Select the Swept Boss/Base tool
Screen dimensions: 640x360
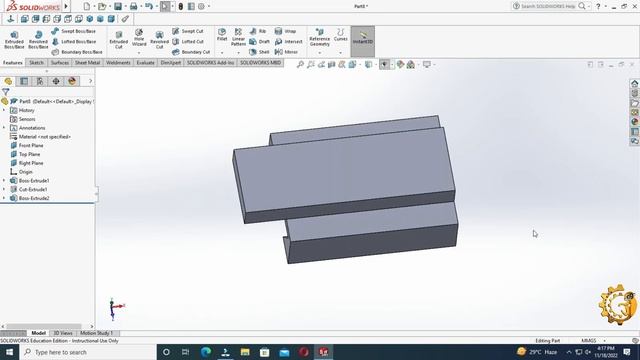73,31
